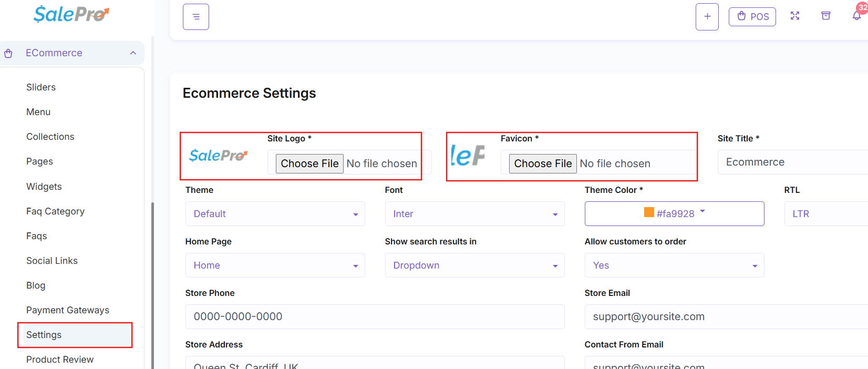Open the Theme Color picker
868x369 pixels.
click(x=675, y=214)
